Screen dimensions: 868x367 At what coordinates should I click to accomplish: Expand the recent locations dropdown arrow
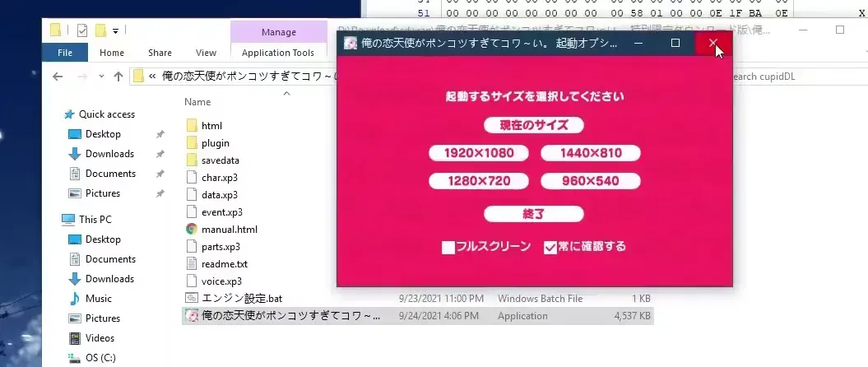(x=101, y=77)
